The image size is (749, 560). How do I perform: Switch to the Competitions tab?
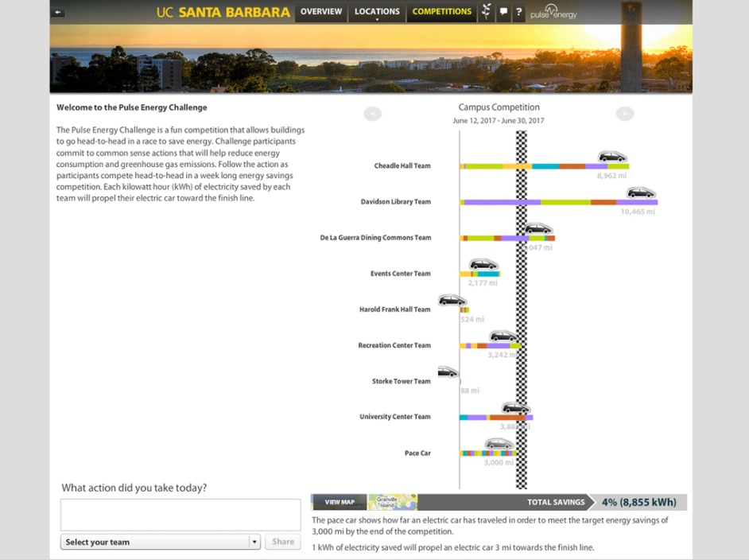(x=442, y=11)
